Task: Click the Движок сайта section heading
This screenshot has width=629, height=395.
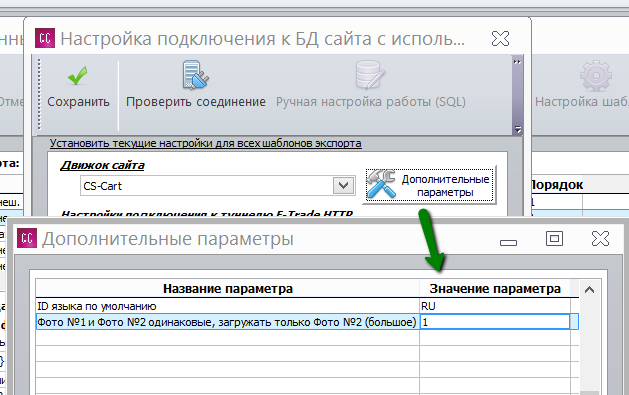Action: pos(102,165)
